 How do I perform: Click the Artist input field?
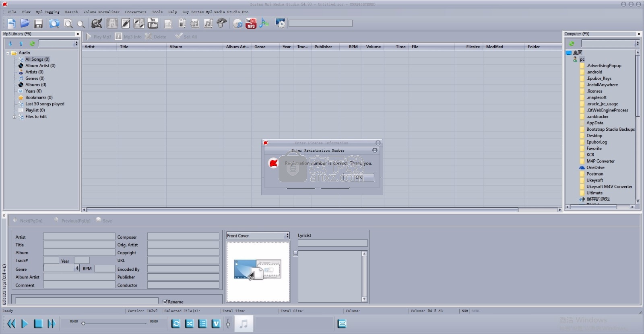[x=79, y=237]
